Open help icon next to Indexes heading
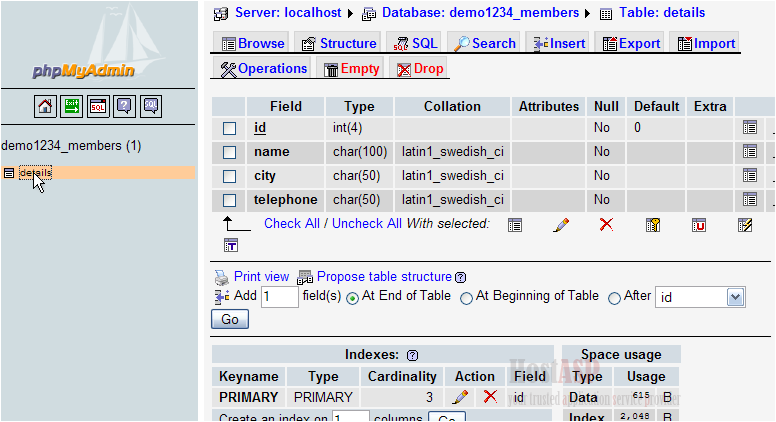776x422 pixels. click(x=412, y=355)
